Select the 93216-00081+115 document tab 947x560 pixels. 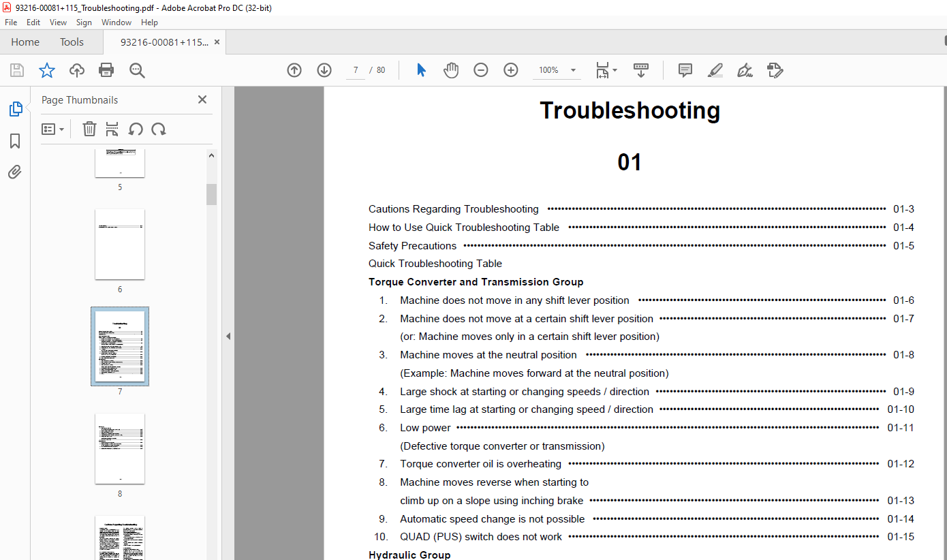(164, 42)
